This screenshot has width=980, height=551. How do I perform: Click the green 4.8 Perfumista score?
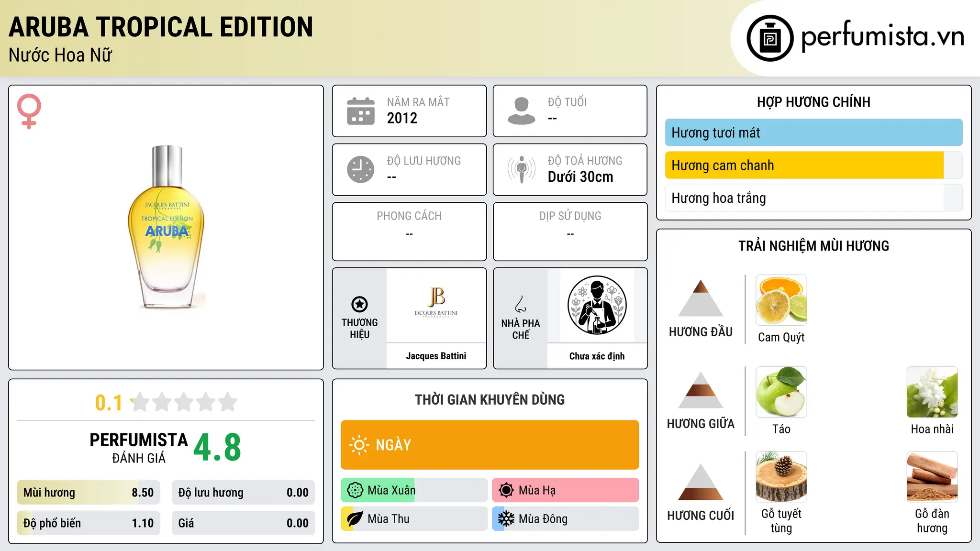pyautogui.click(x=217, y=447)
